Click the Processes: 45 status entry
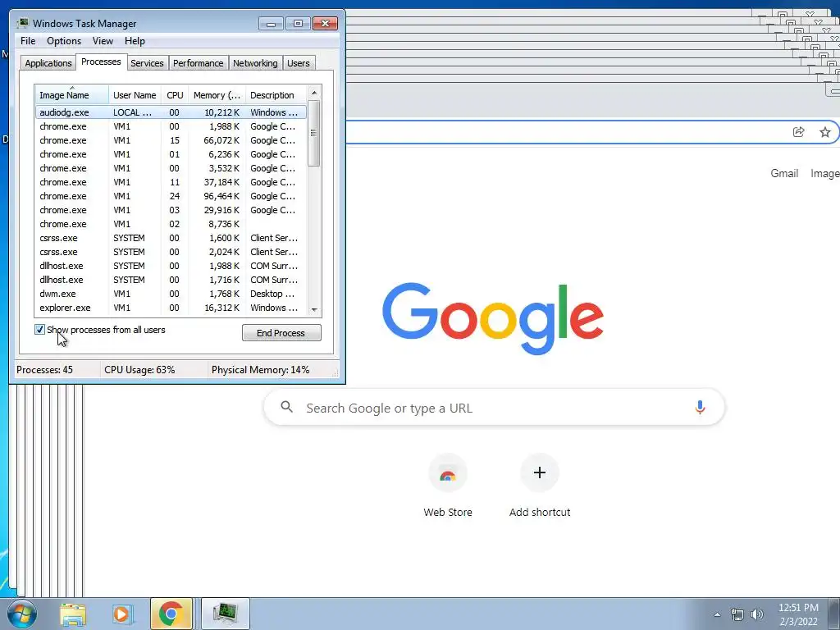 (x=44, y=370)
